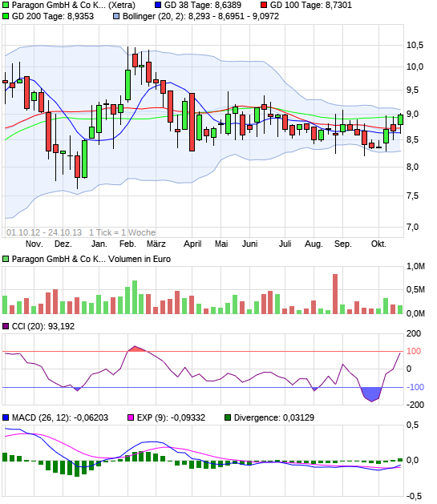Click the Feb. month label on the time axis
Viewport: 437px width, 504px height.
127,244
